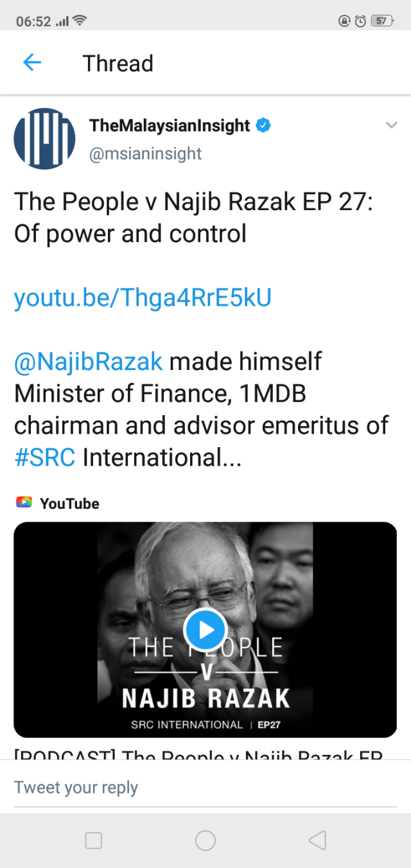Tap the Wi-Fi status icon
The width and height of the screenshot is (411, 868).
click(80, 21)
